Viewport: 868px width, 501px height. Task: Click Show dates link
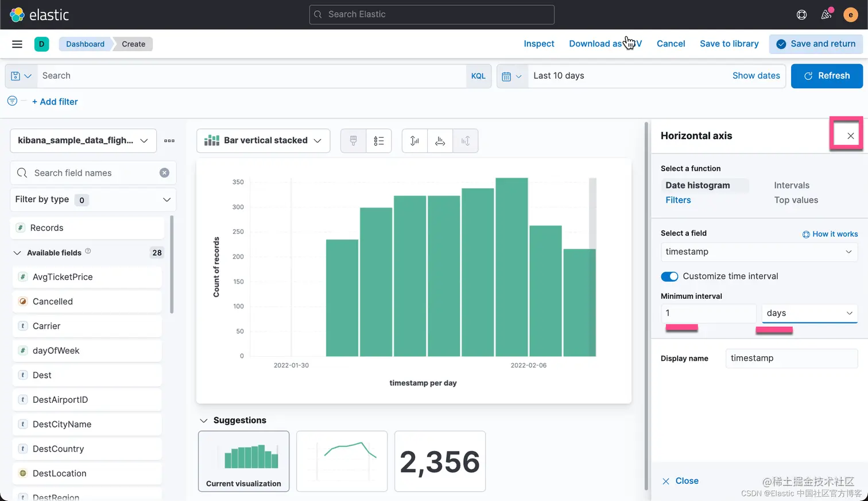click(x=756, y=76)
